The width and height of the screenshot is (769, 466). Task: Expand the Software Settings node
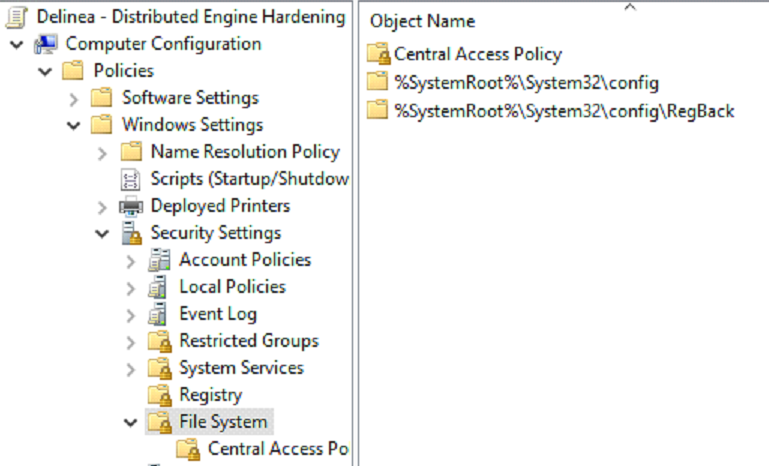tap(74, 98)
